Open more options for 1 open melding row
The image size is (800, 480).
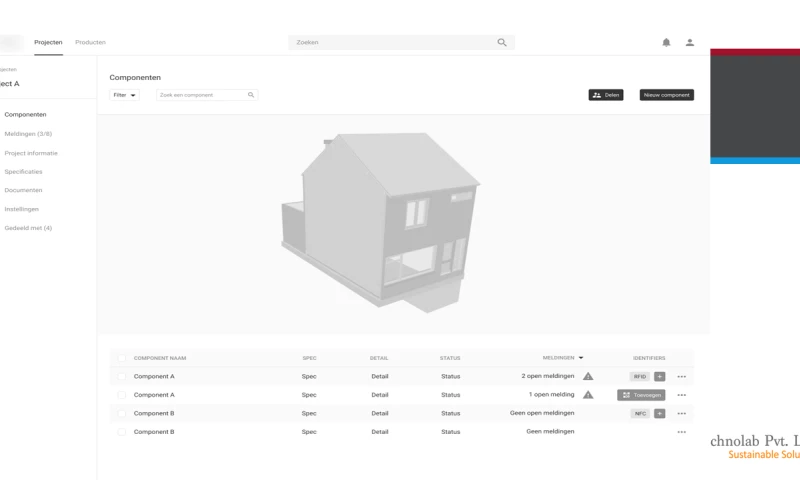tap(682, 395)
